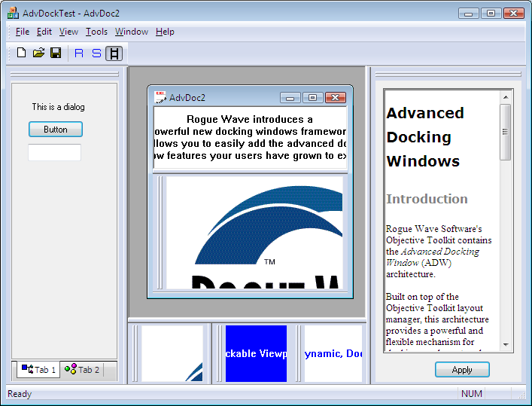Switch to Tab 1
532x406 pixels.
click(38, 370)
